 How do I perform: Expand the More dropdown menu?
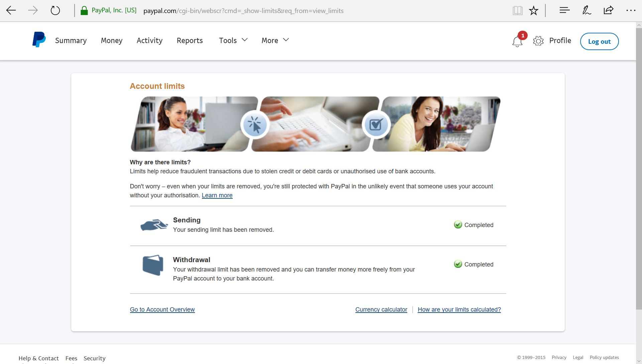tap(275, 40)
